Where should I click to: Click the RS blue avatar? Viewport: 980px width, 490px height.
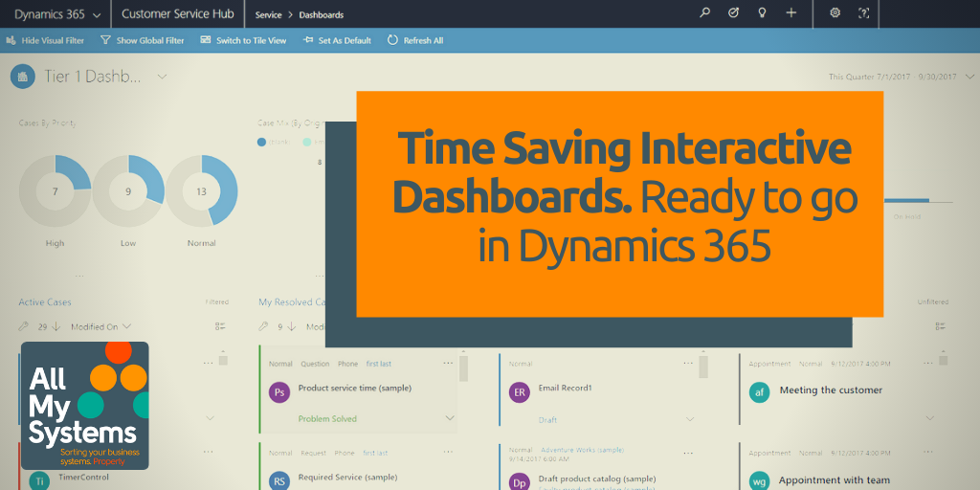pos(279,480)
